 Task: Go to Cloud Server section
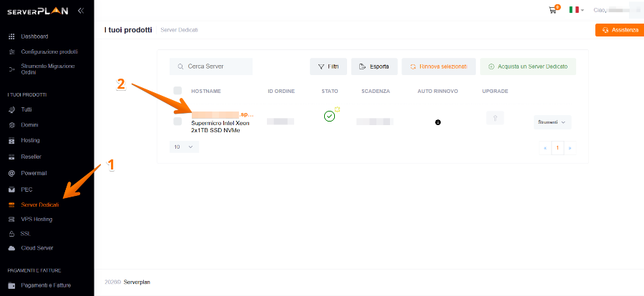tap(36, 248)
